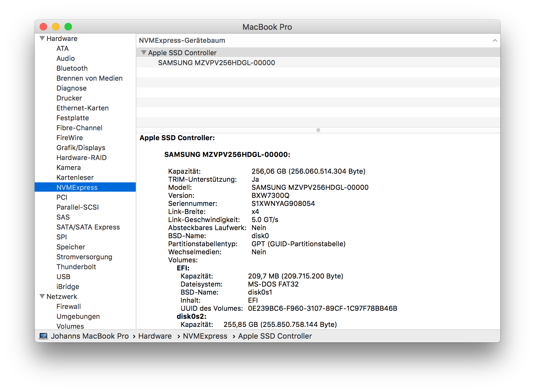Close the MacBook Pro window
The height and width of the screenshot is (392, 535).
(43, 27)
